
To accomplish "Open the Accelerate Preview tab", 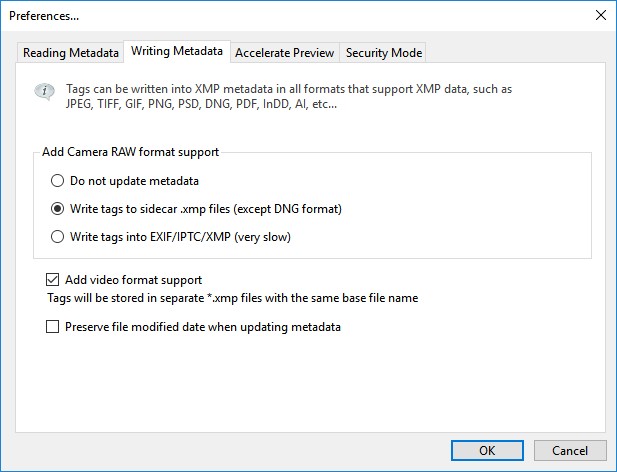I will (286, 53).
